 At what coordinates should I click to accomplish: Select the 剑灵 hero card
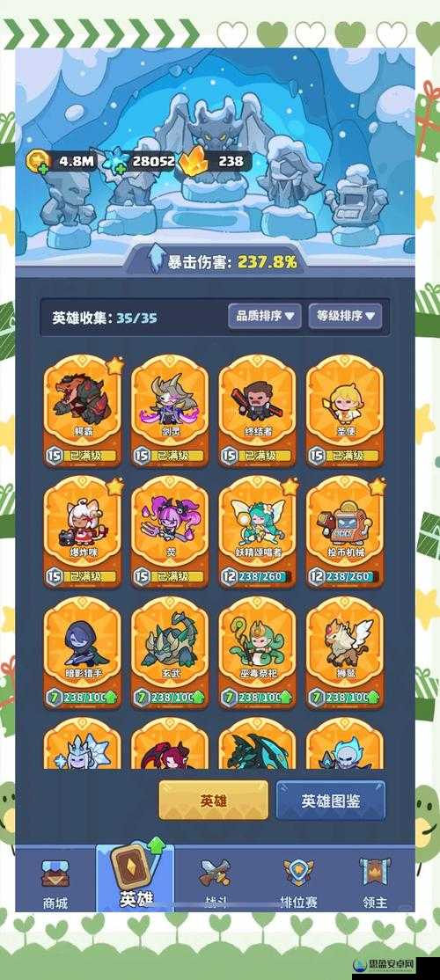(x=169, y=411)
